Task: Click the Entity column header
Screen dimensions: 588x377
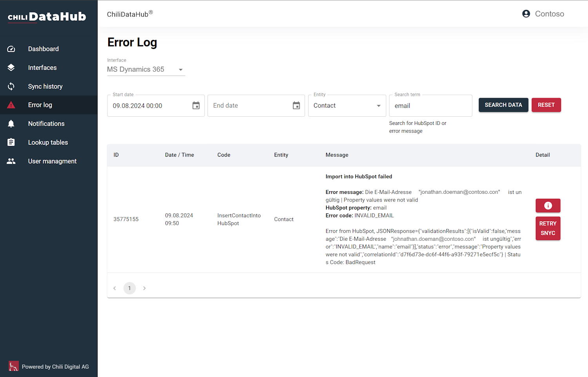Action: pos(281,155)
